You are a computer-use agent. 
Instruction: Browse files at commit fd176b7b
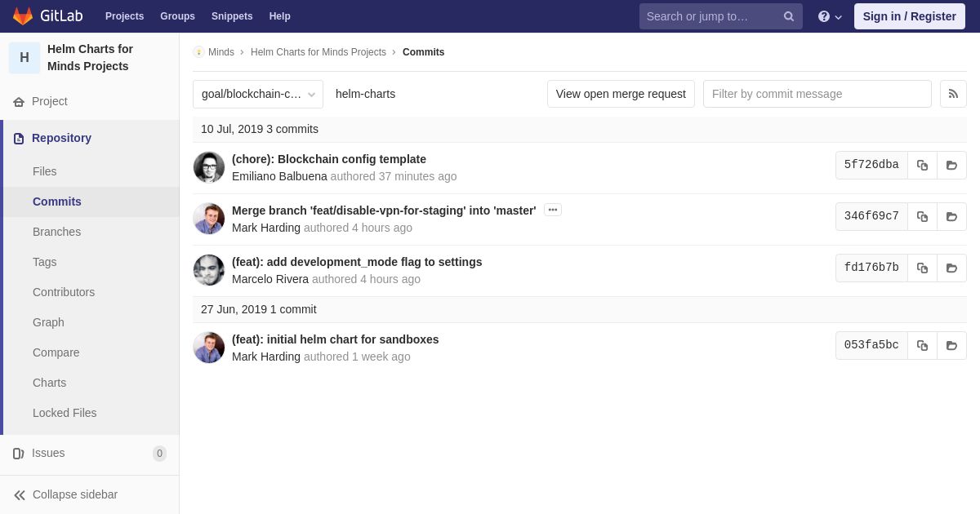(951, 268)
